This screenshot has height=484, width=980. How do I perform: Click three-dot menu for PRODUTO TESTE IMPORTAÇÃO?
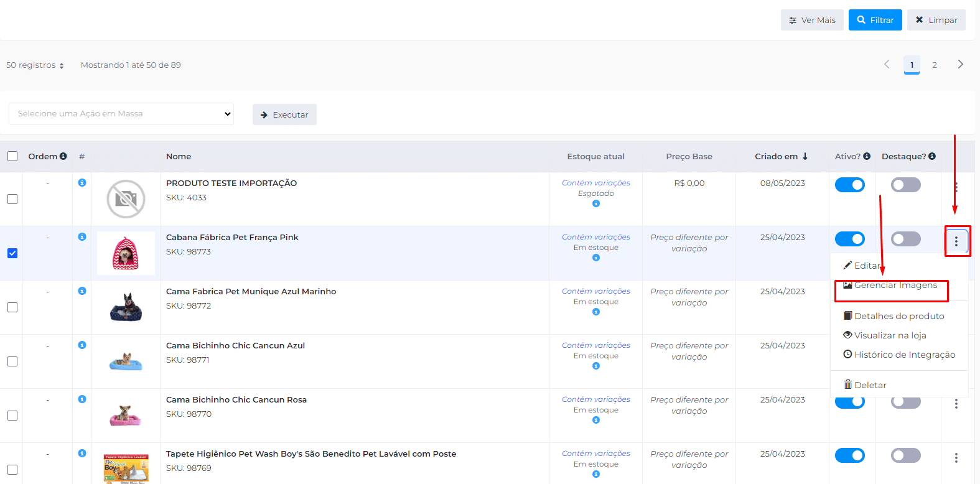pos(956,187)
